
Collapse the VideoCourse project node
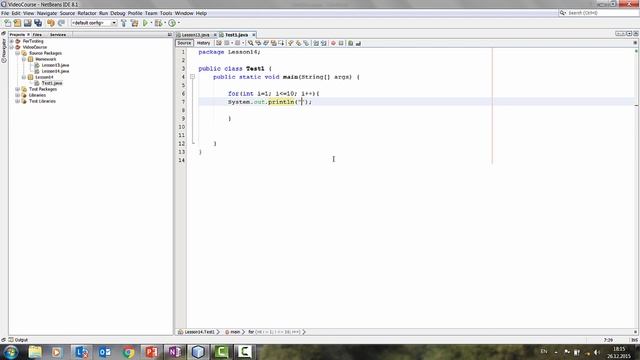point(12,47)
